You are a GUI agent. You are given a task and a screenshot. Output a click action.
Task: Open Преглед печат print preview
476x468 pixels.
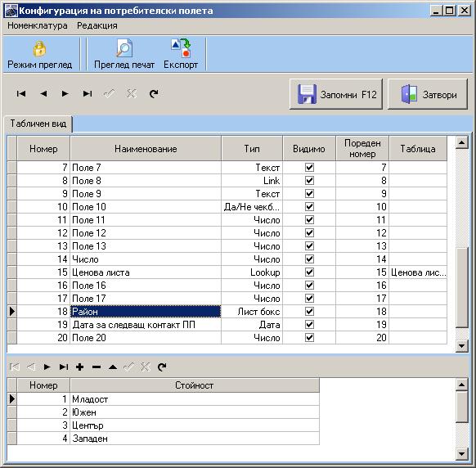pyautogui.click(x=124, y=55)
